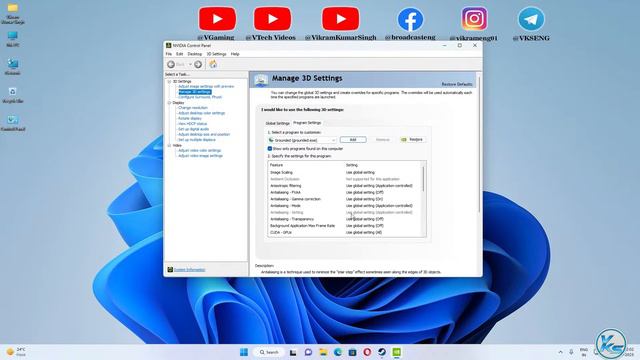Select Adjust video color settings
The height and width of the screenshot is (360, 640).
pyautogui.click(x=200, y=151)
